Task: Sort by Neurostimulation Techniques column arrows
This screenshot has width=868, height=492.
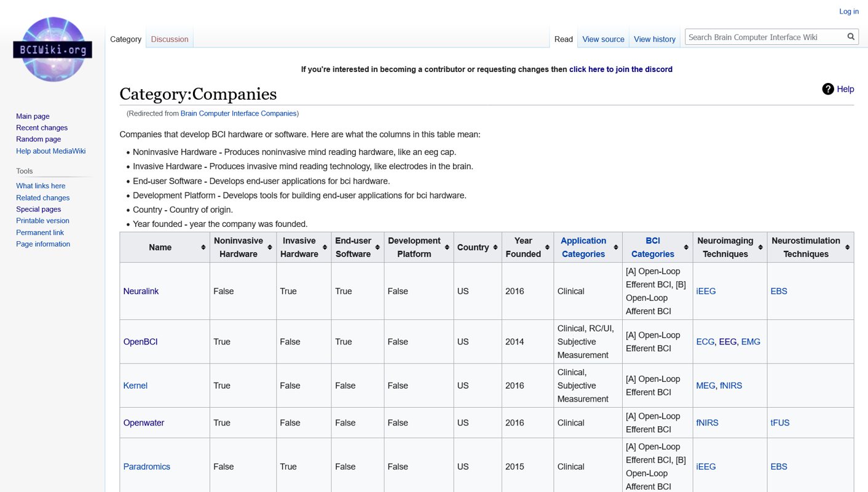Action: [x=847, y=247]
